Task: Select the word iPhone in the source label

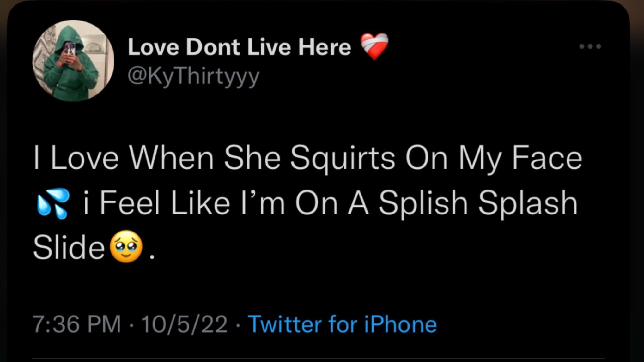Action: (x=401, y=324)
